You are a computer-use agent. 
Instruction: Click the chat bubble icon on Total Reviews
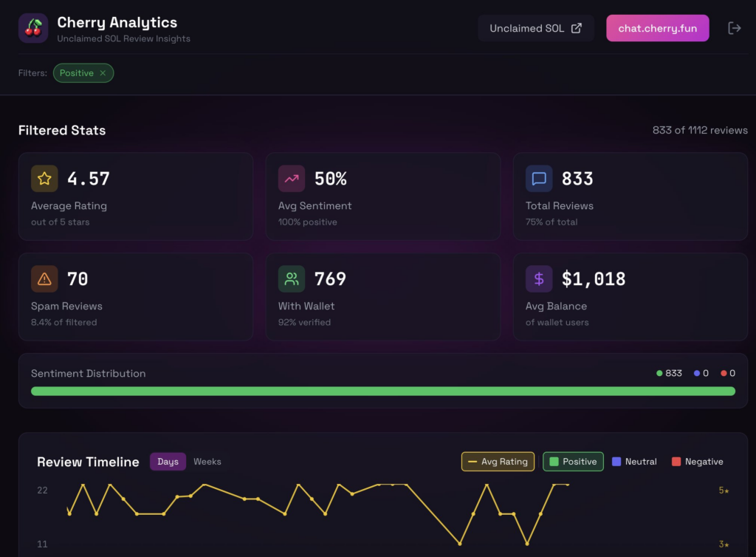[539, 178]
